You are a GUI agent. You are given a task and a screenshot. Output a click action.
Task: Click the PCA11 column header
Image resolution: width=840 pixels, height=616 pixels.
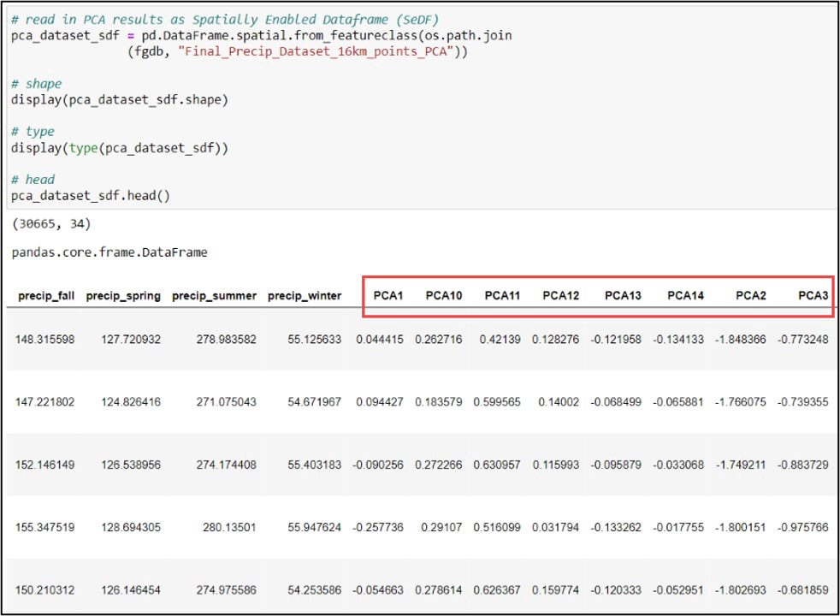tap(502, 296)
